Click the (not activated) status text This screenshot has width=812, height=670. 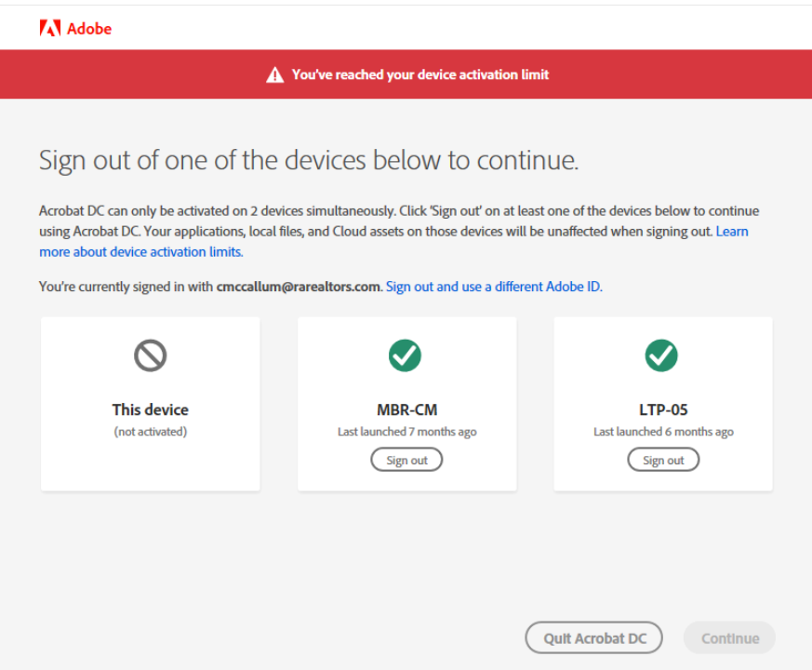(150, 432)
